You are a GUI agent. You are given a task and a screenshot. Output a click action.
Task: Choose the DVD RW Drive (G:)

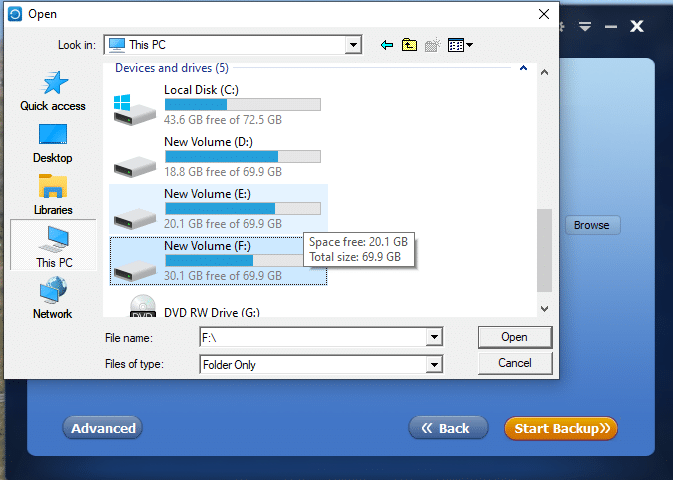point(211,312)
